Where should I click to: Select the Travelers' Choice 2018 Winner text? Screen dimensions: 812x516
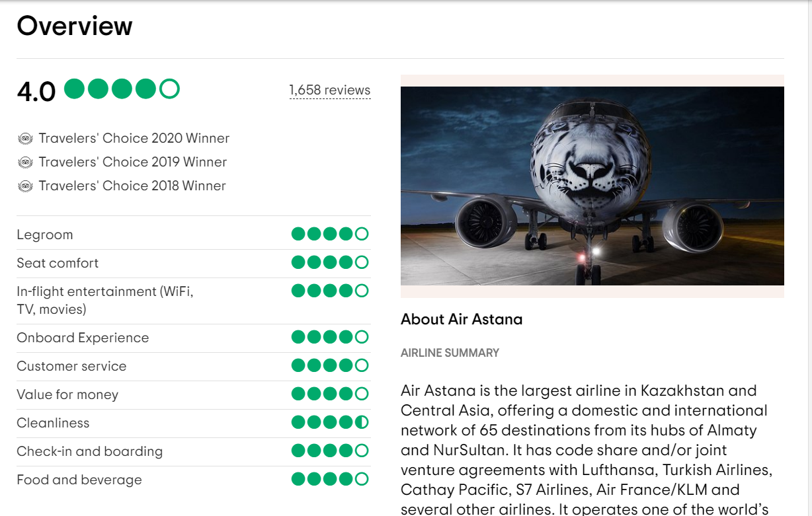click(x=132, y=186)
